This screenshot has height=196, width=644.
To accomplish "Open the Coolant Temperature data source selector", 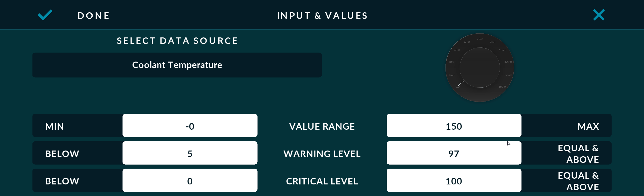I will tap(177, 65).
